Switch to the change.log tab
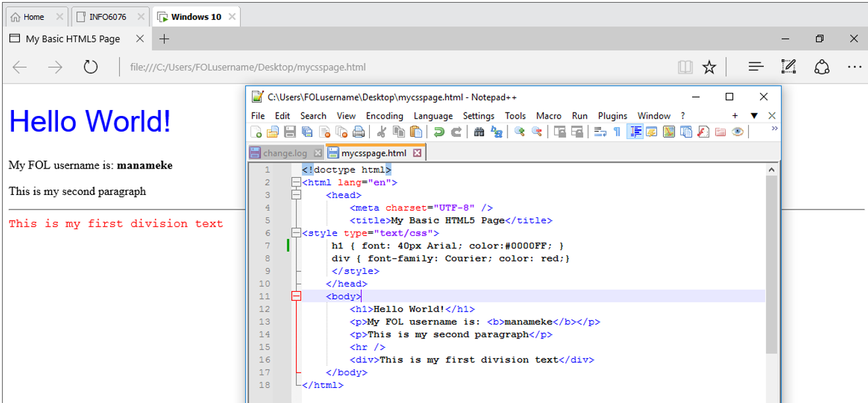Screen dimensions: 868x403 pos(285,152)
